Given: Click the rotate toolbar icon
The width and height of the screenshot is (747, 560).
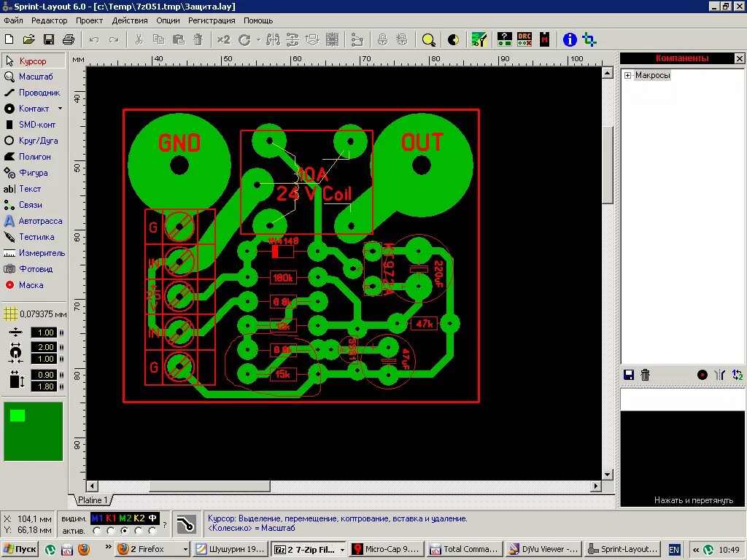Looking at the screenshot, I should coord(244,40).
